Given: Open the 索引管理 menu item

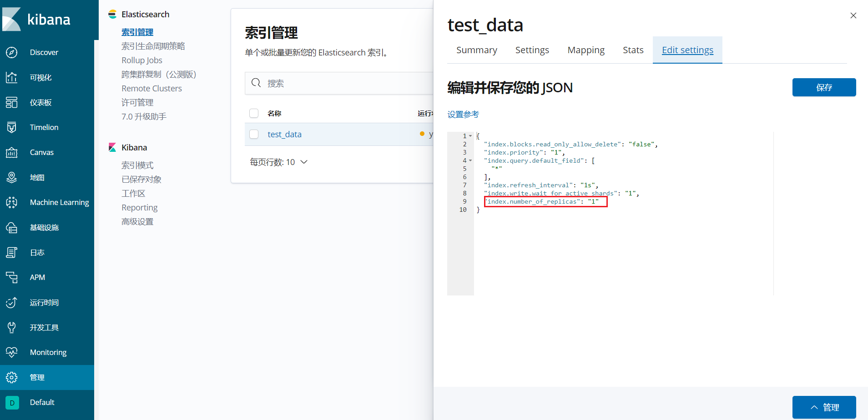Looking at the screenshot, I should click(x=137, y=32).
